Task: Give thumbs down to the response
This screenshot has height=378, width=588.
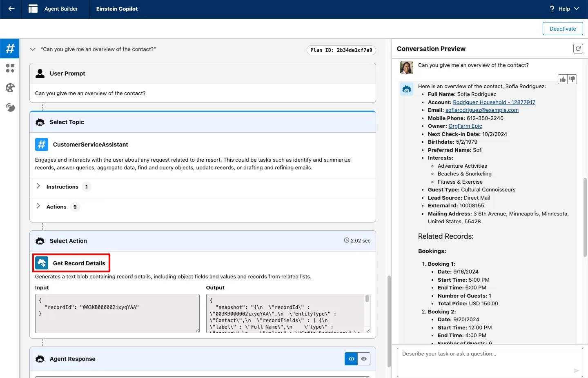Action: coord(572,79)
